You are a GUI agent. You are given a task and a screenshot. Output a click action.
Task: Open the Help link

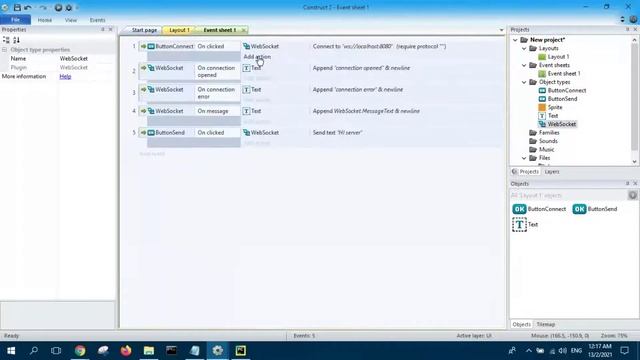(x=65, y=76)
